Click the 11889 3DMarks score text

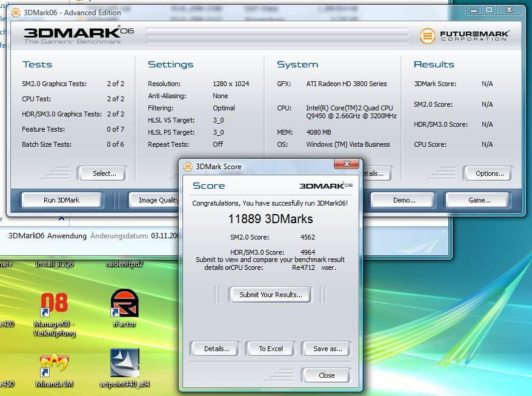270,219
